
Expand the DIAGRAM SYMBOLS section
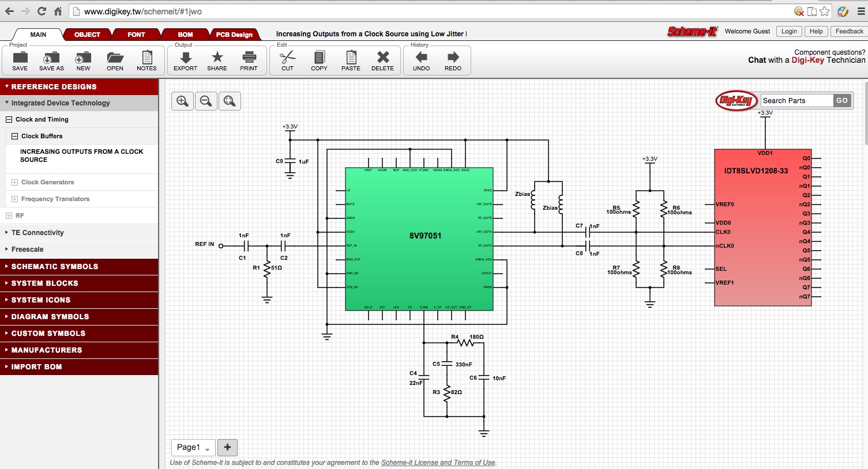(79, 317)
